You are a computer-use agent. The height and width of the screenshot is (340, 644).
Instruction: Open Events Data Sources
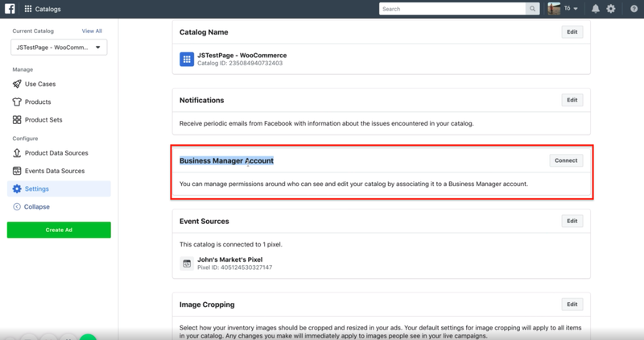click(x=54, y=171)
